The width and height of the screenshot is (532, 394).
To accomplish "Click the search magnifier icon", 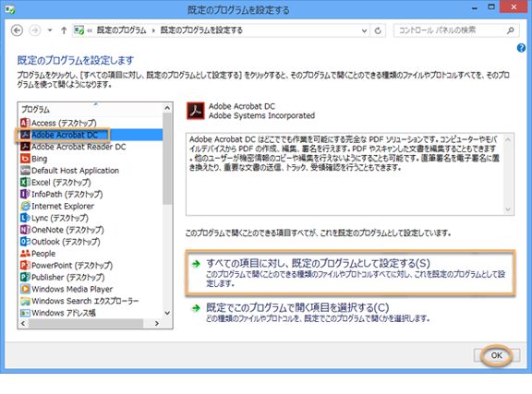I will (x=510, y=30).
